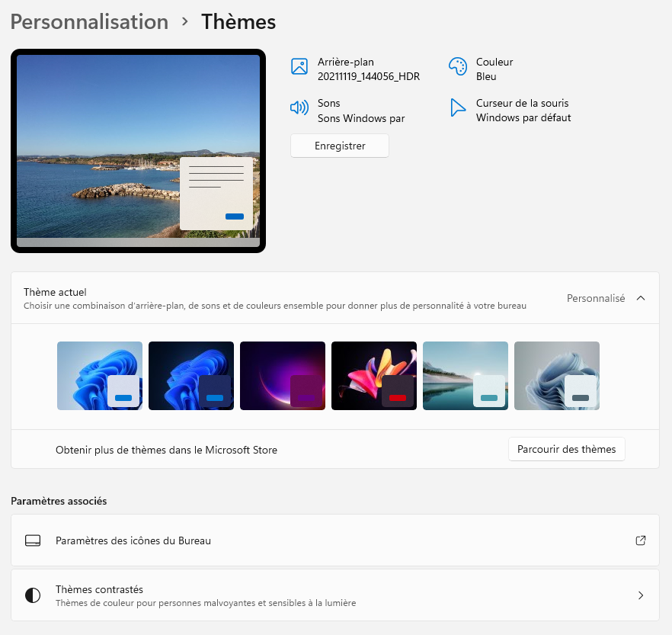Select the light blue Windows bloom theme
The width and height of the screenshot is (672, 635).
(x=100, y=376)
